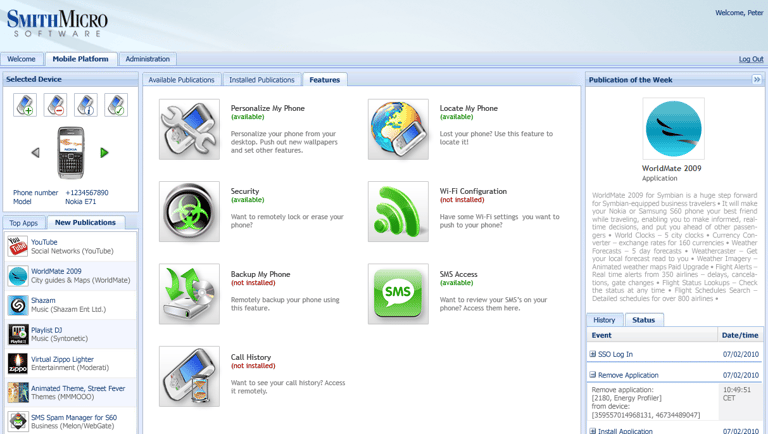Viewport: 768px width, 434px height.
Task: Click the Security feature title
Action: (245, 191)
